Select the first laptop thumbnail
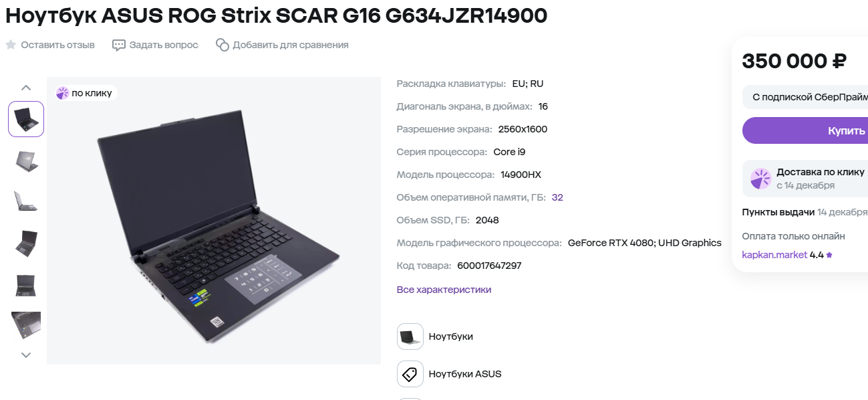868x400 pixels. click(26, 119)
